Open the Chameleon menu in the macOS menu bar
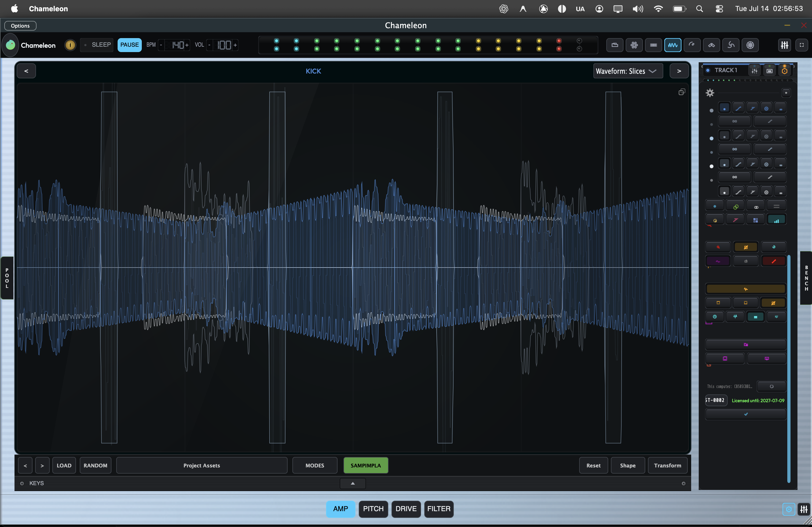812x527 pixels. click(48, 9)
